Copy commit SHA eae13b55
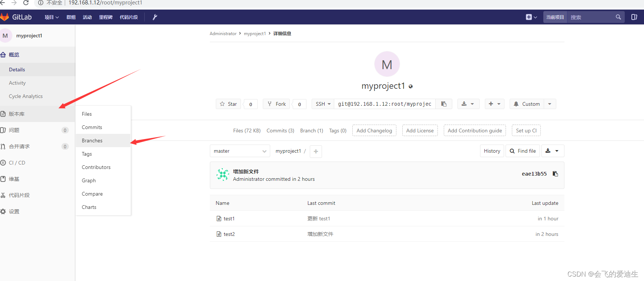The width and height of the screenshot is (644, 281). click(555, 174)
